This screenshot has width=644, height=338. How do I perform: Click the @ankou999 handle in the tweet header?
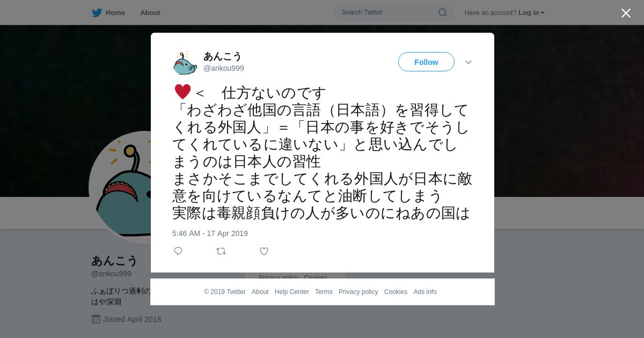[x=224, y=68]
